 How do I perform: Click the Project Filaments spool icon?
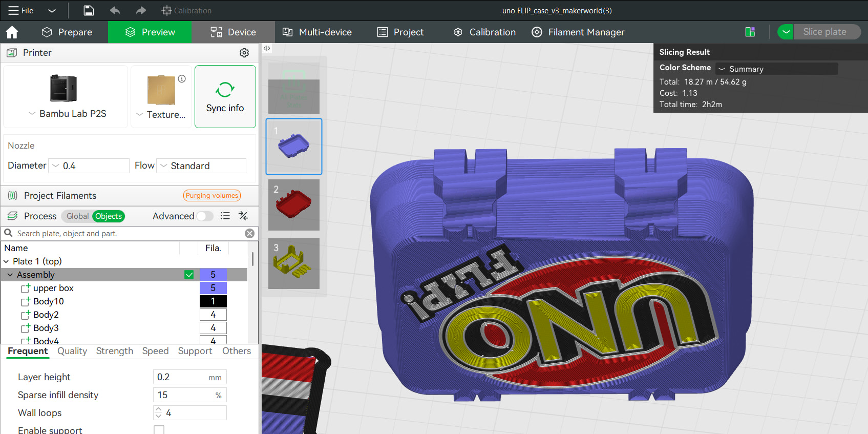[x=13, y=196]
